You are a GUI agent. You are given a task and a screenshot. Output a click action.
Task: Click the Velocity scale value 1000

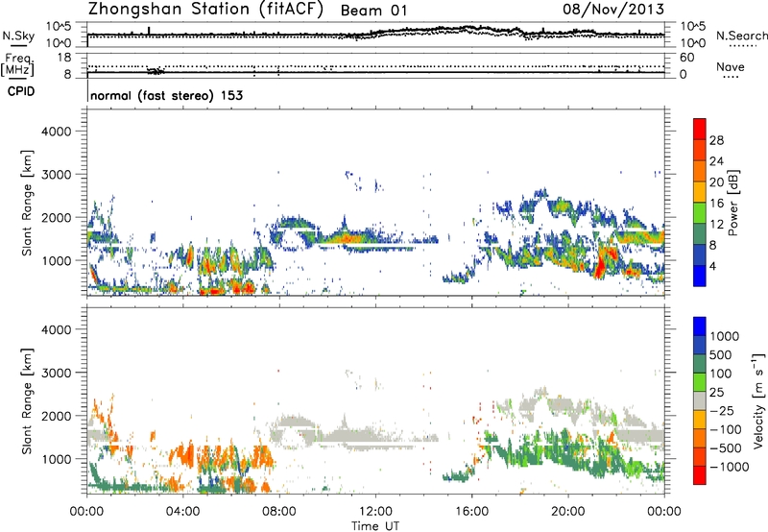pos(725,336)
